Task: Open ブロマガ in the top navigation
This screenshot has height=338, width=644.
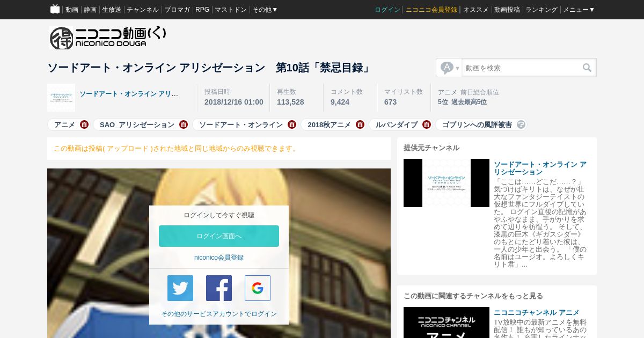Action: pos(177,10)
